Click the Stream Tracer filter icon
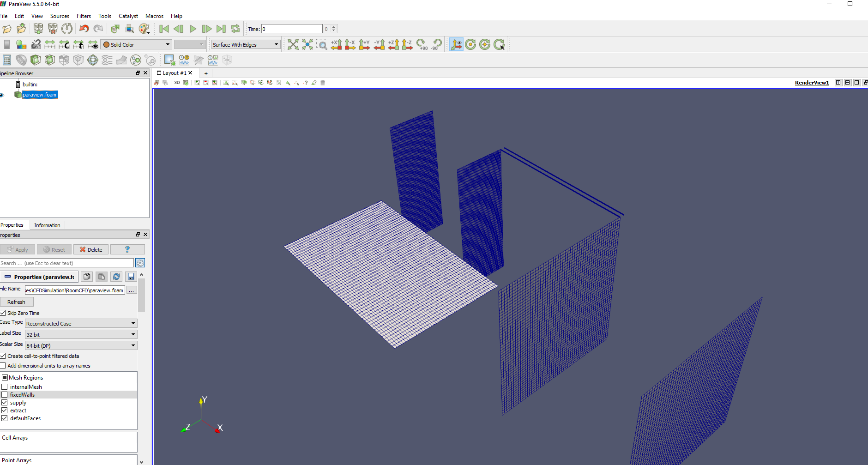The image size is (868, 465). pyautogui.click(x=107, y=60)
